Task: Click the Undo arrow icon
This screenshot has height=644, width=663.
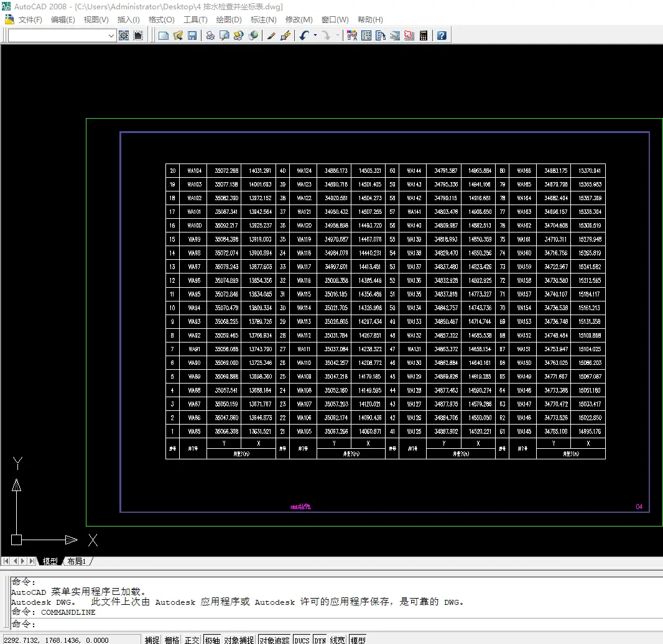Action: tap(304, 35)
